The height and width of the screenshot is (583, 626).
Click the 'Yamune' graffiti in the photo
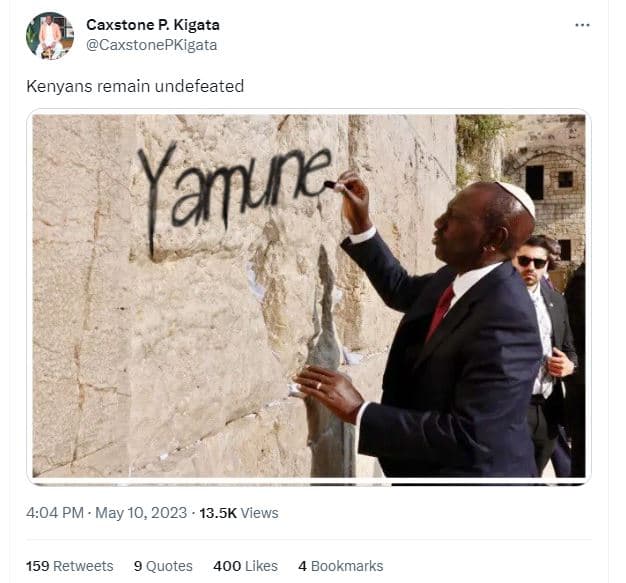(x=235, y=192)
